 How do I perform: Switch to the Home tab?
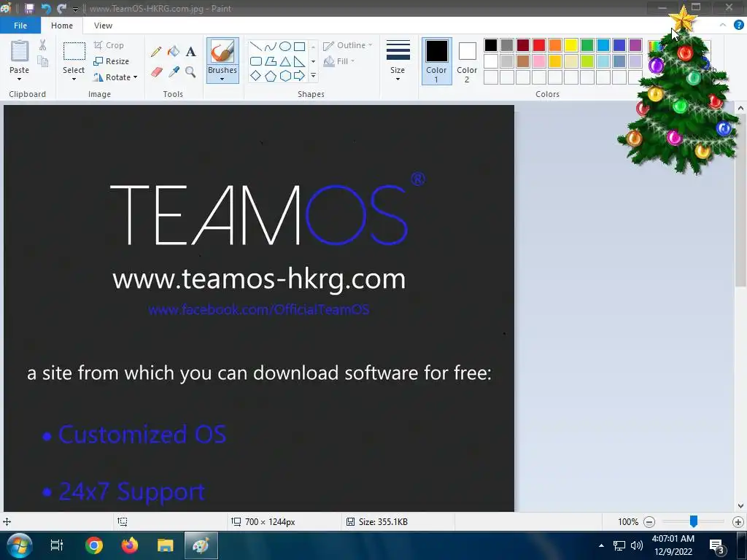tap(62, 26)
